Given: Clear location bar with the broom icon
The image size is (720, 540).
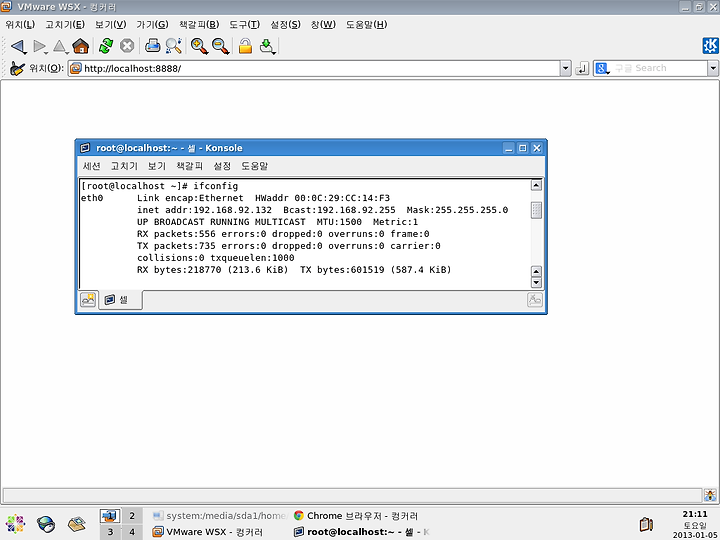Looking at the screenshot, I should [17, 68].
